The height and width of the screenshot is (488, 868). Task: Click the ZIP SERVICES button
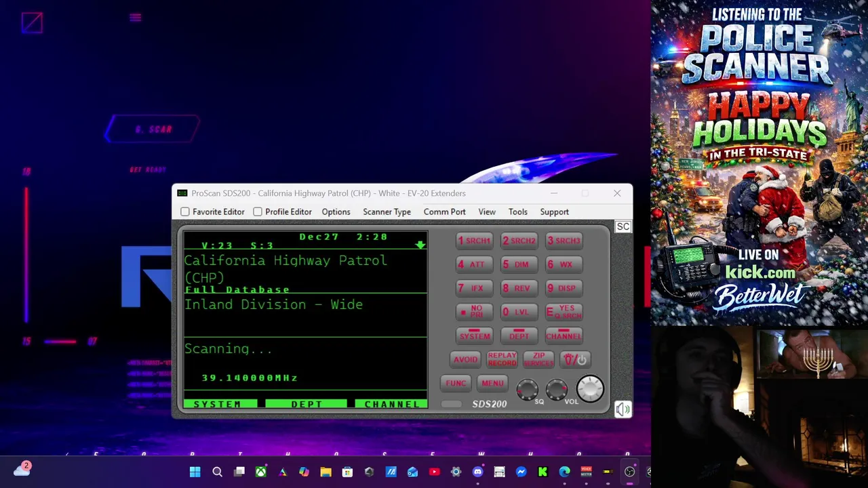click(x=538, y=359)
